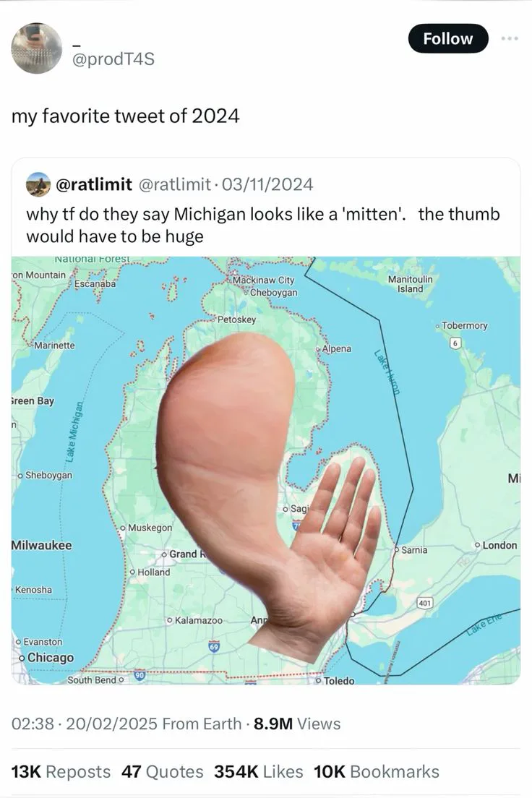
Task: Open the three-dot more options menu
Action: 510,38
